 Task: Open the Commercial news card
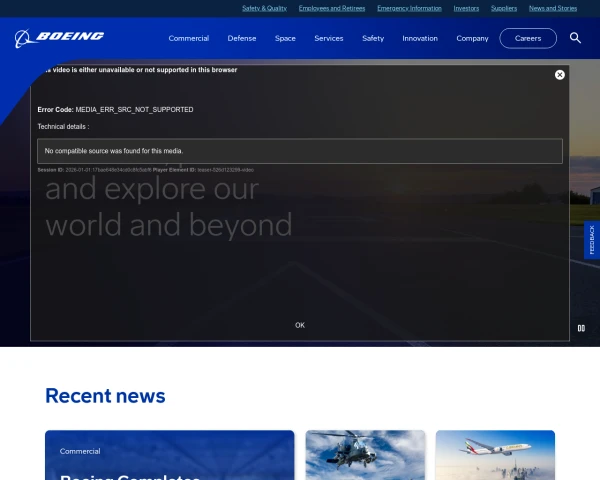click(170, 455)
